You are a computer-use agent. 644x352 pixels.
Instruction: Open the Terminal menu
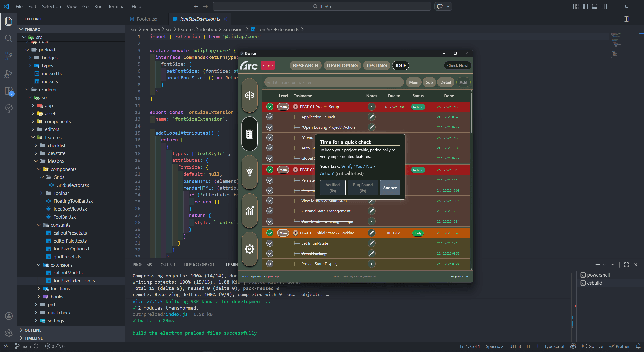(x=117, y=6)
